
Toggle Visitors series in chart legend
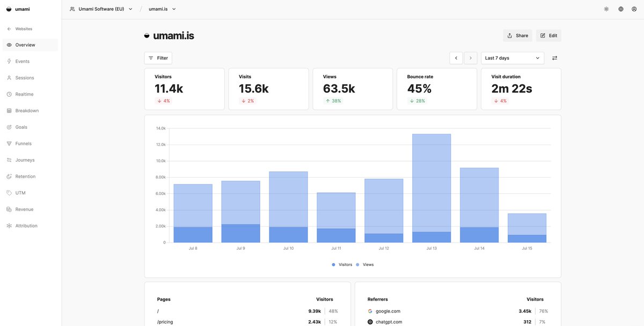click(342, 265)
